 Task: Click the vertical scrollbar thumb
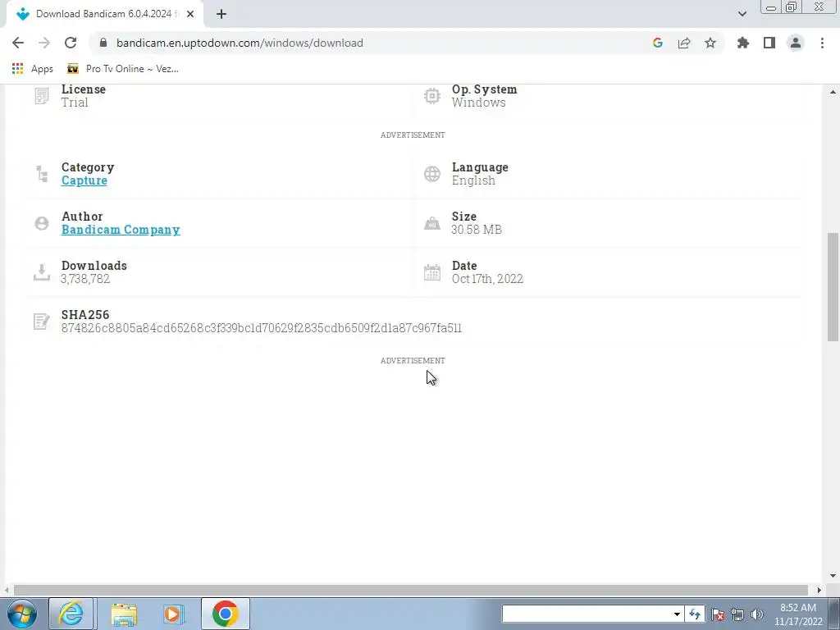click(833, 286)
